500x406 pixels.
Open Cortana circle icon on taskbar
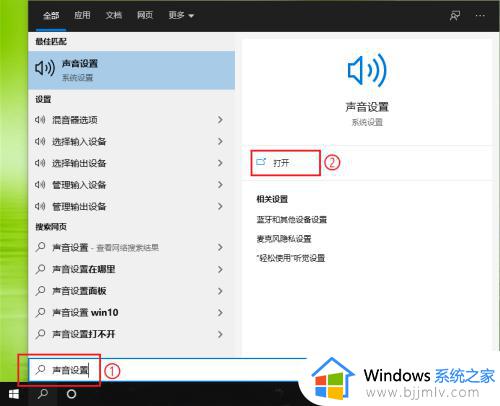(x=71, y=394)
